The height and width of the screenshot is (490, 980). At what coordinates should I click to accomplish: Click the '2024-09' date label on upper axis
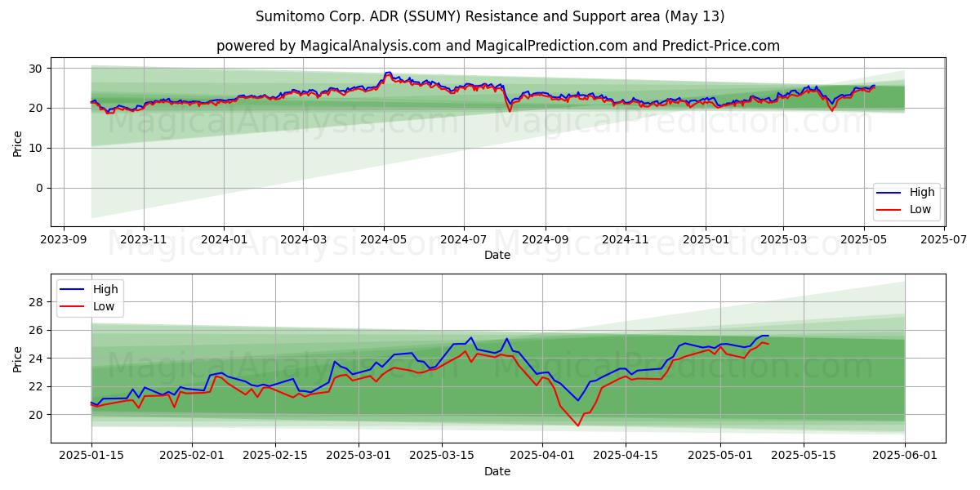pos(545,240)
